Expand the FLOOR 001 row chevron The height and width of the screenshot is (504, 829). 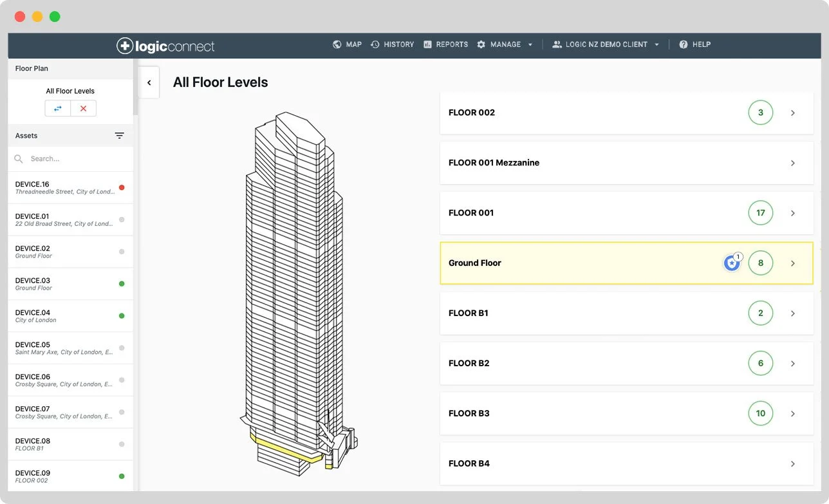pos(793,213)
